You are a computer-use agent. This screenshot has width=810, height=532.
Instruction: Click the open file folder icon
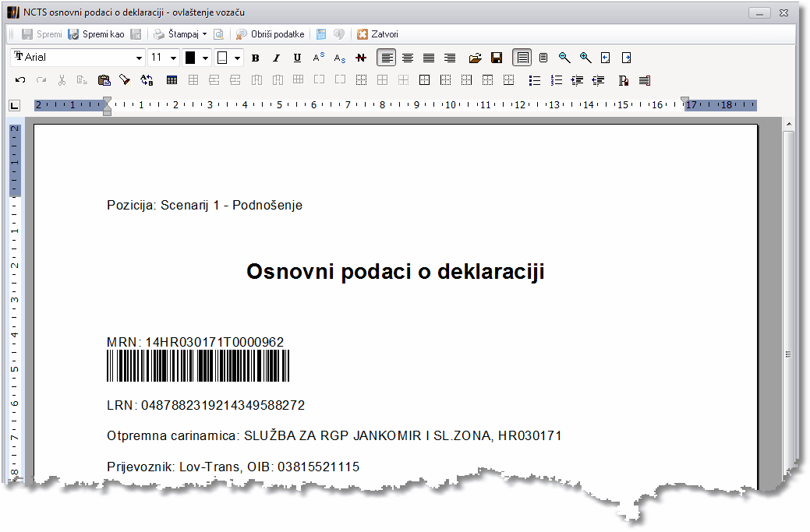coord(476,58)
